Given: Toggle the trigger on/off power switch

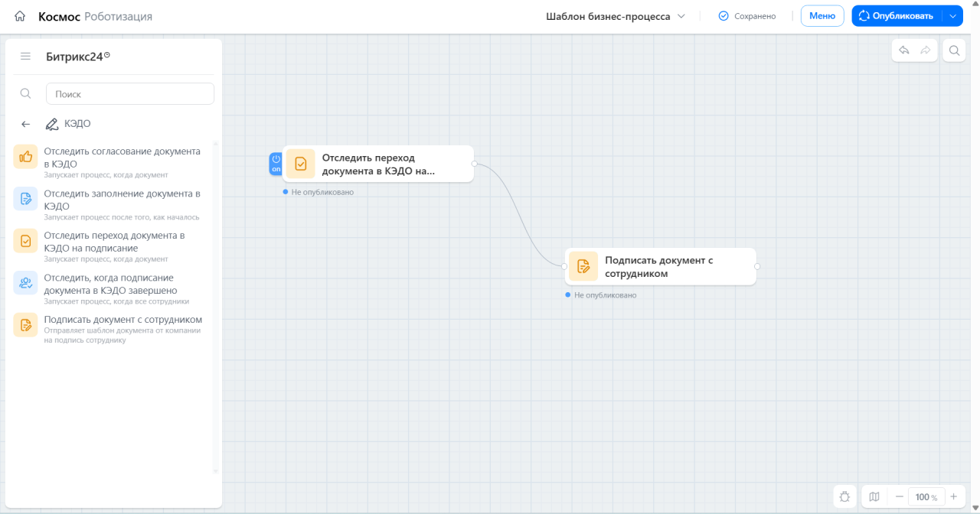Looking at the screenshot, I should [276, 164].
